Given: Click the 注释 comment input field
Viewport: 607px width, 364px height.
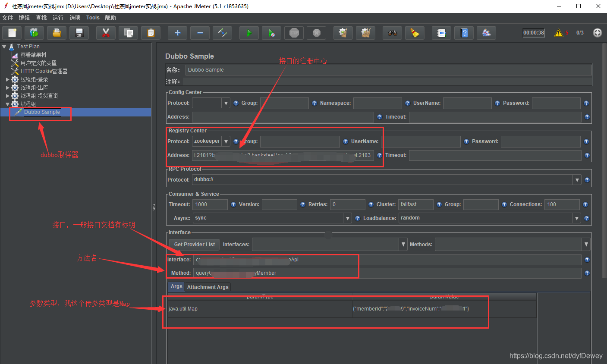Looking at the screenshot, I should pyautogui.click(x=387, y=82).
